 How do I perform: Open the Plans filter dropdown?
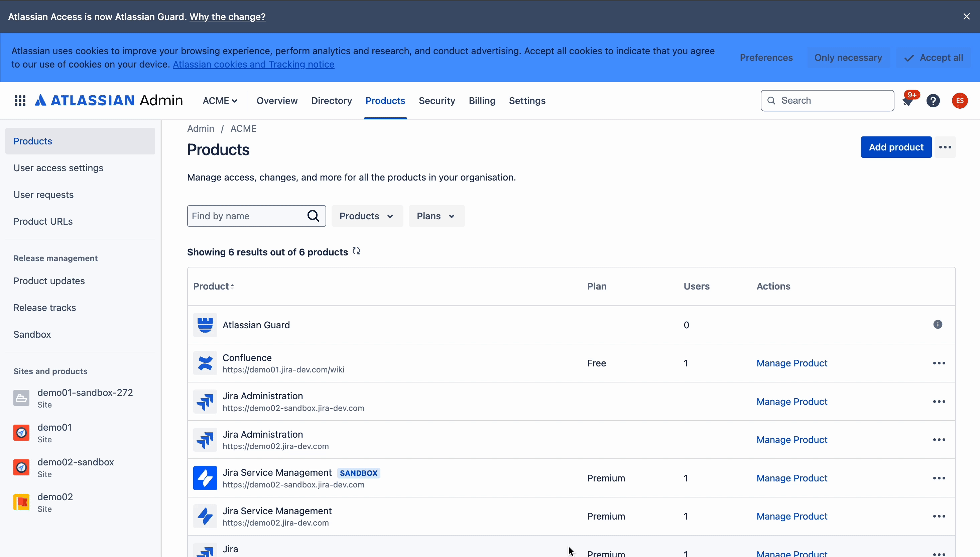tap(436, 216)
